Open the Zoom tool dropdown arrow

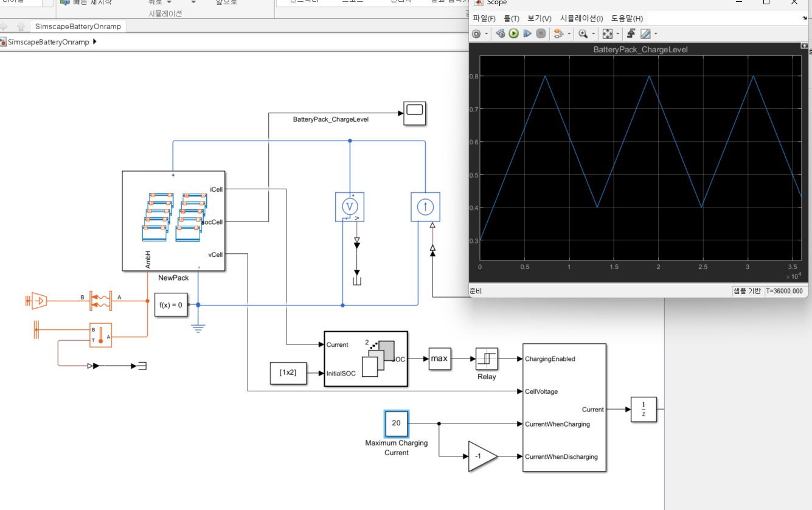[594, 33]
